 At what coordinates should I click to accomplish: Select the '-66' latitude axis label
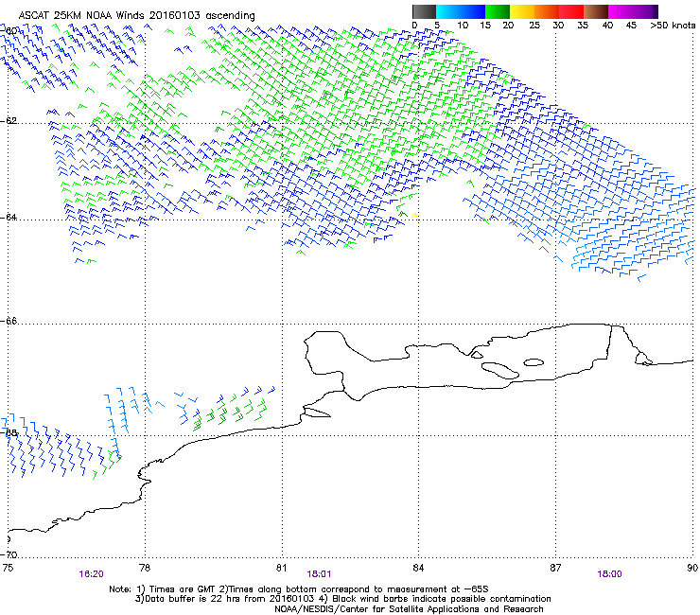[9, 321]
